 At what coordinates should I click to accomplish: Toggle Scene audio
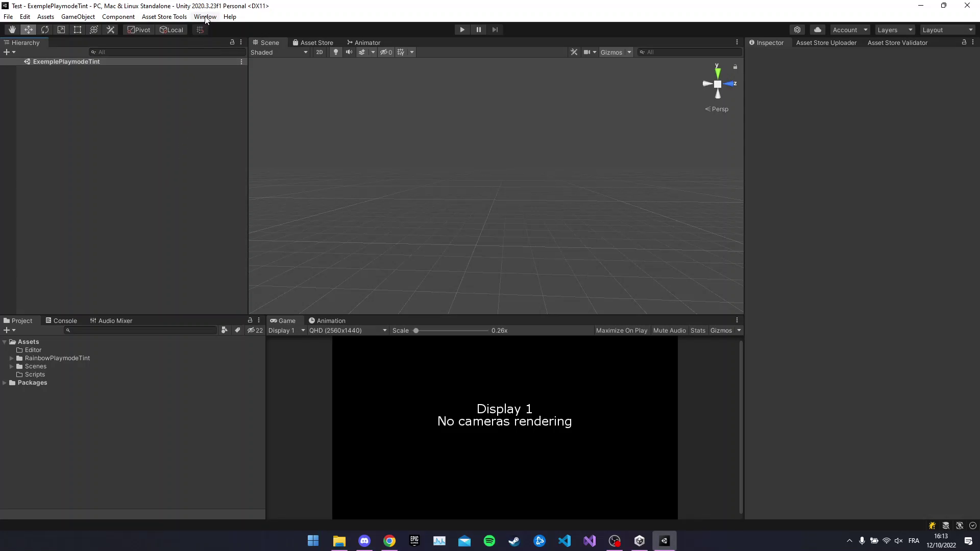tap(349, 52)
